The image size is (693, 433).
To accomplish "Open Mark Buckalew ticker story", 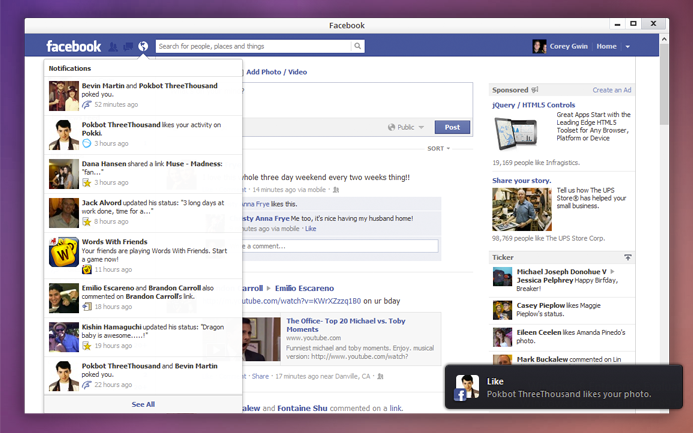I will pos(564,359).
